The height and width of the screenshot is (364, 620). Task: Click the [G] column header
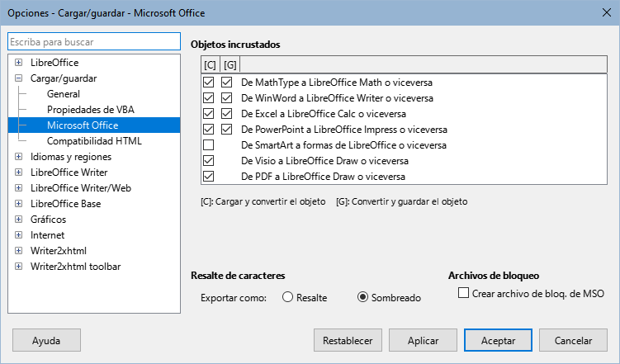coord(230,64)
